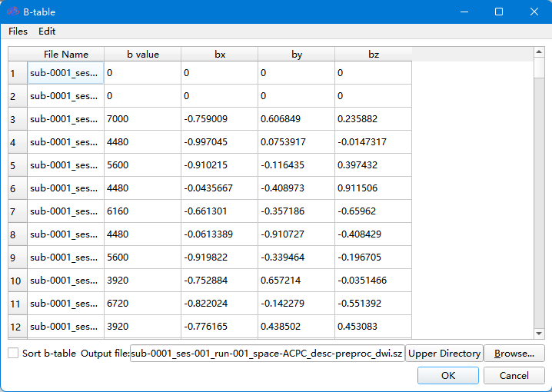552x392 pixels.
Task: Select bx cell -0.776165
Action: 220,327
